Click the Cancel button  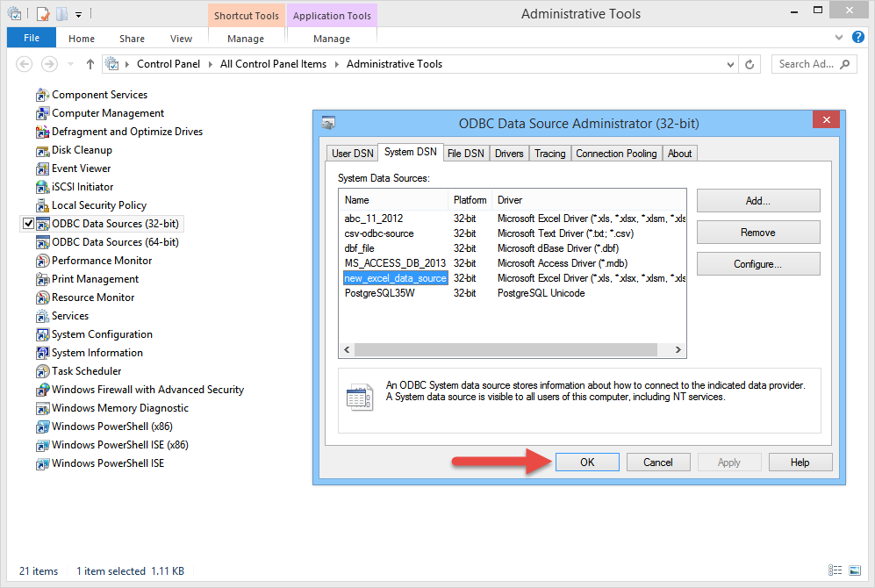(658, 462)
